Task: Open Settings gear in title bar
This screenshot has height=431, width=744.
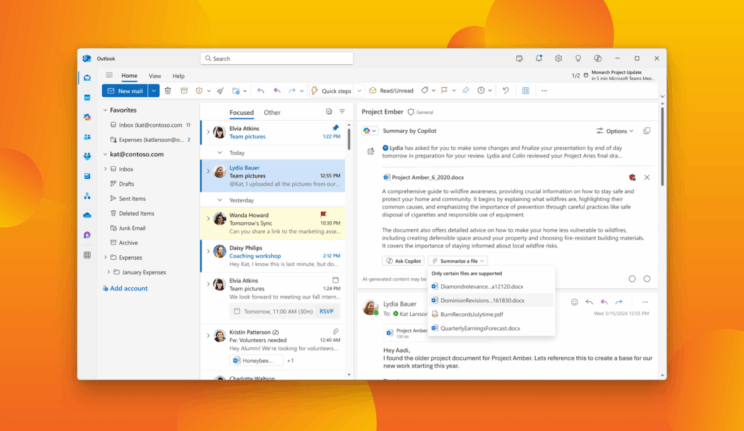Action: pyautogui.click(x=558, y=58)
